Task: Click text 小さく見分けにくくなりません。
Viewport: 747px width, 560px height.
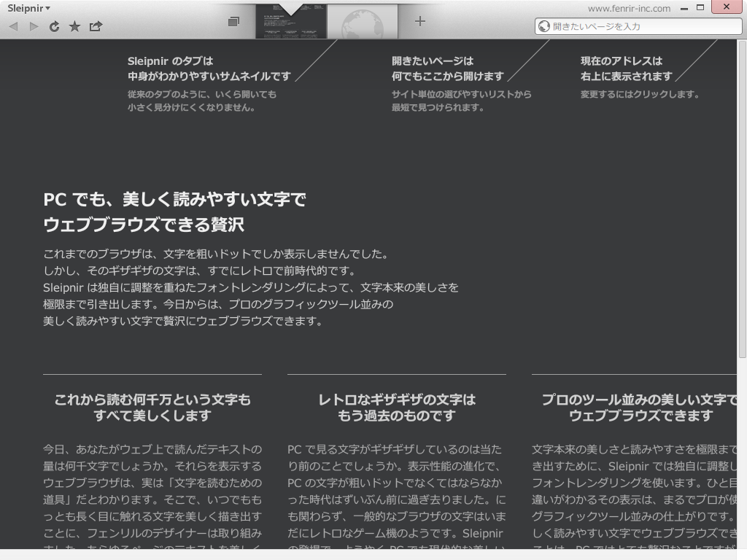Action: (x=192, y=108)
